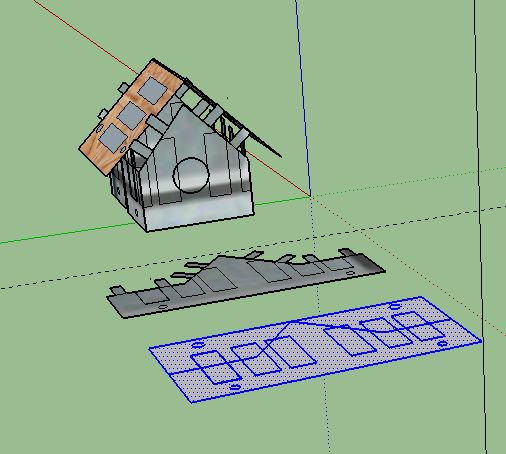Select the middle square cutout on wooden roof

pyautogui.click(x=132, y=115)
